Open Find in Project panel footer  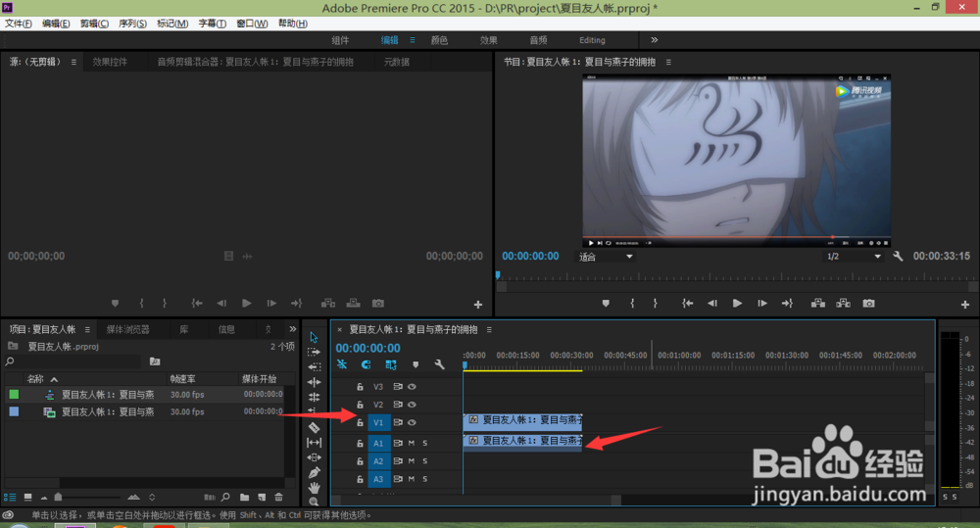click(225, 498)
